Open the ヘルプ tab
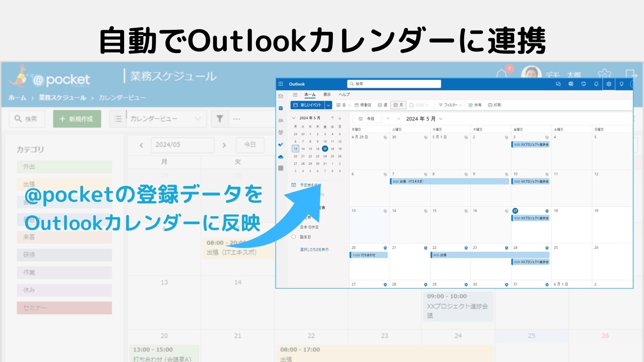Viewport: 644px width, 362px height. 344,95
